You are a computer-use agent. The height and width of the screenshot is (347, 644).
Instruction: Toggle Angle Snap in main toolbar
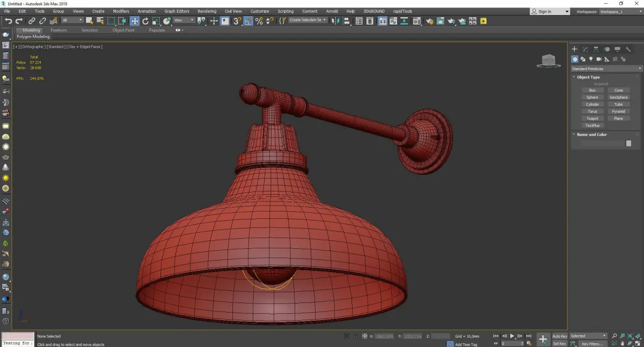(248, 21)
